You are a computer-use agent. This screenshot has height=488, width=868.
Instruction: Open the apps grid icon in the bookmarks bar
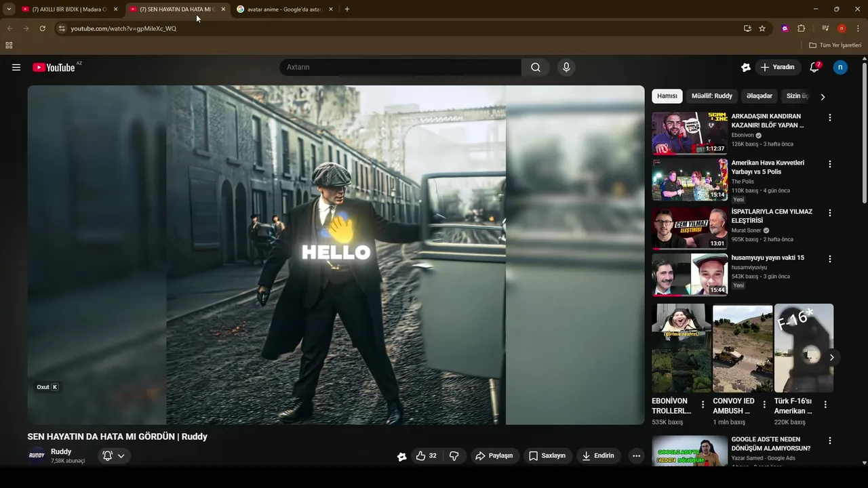pos(9,45)
